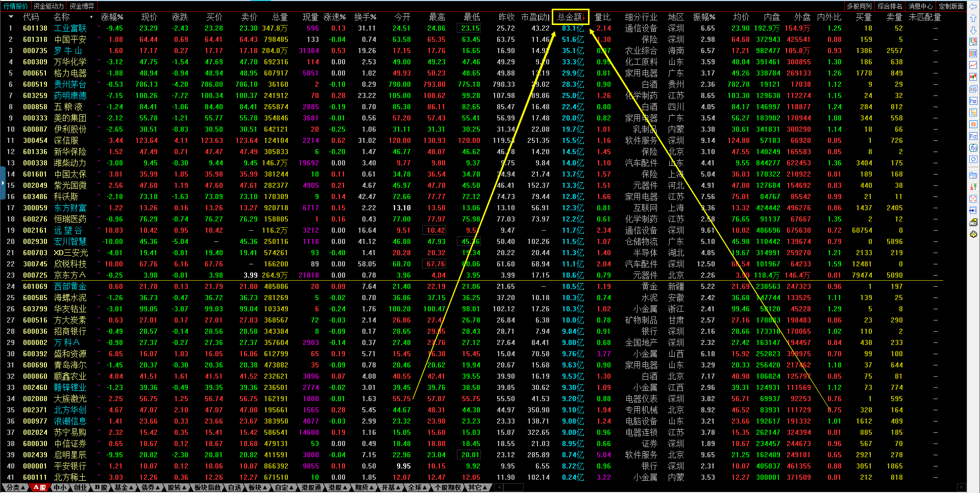Click the yellow tree structure sidebar icon
Screen dimensions: 980x493
pyautogui.click(x=973, y=113)
